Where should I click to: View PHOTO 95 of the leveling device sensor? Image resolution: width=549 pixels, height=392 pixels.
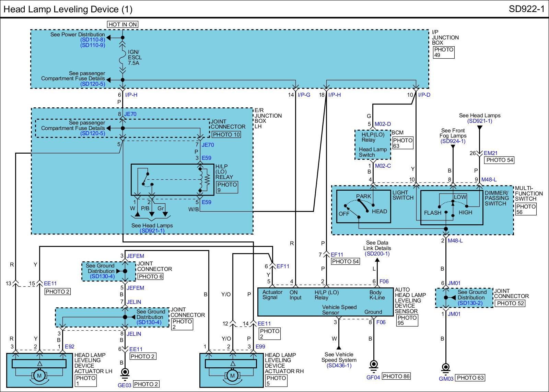(x=407, y=320)
